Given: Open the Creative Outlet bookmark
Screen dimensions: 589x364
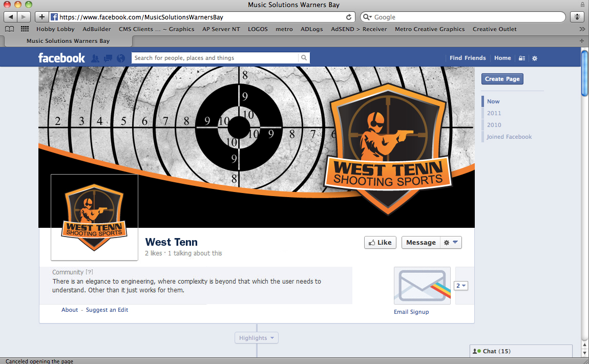Looking at the screenshot, I should coord(494,29).
